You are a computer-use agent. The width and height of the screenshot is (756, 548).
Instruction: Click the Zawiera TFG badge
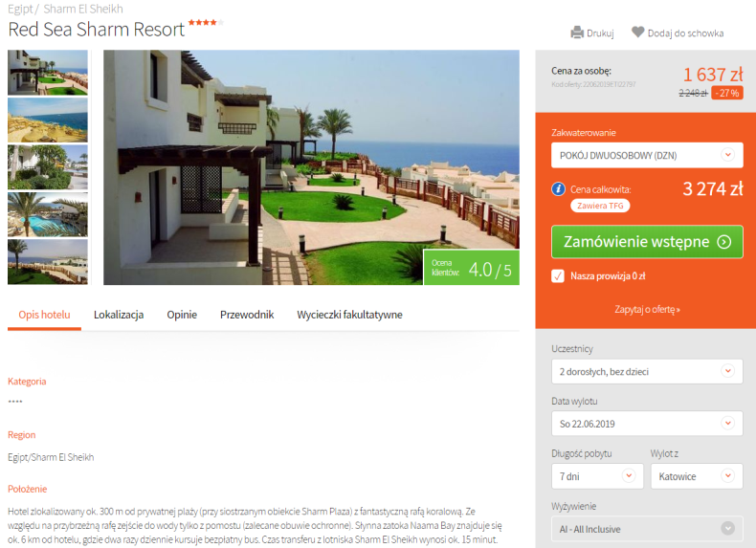click(600, 206)
